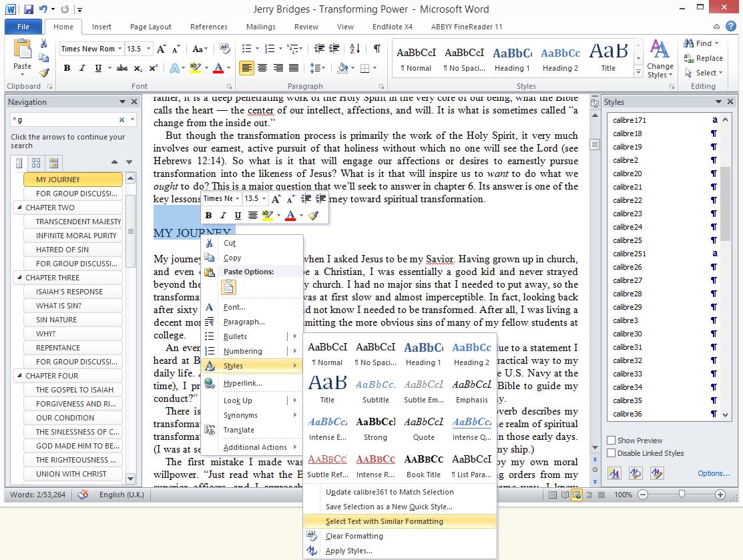Click the Bold icon on the mini toolbar
Screen dimensions: 743x560
[x=208, y=215]
